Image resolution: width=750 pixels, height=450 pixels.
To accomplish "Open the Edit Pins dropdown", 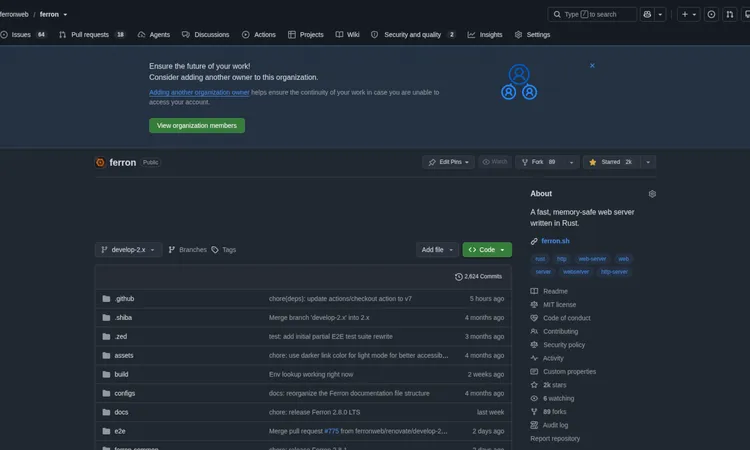I will point(448,162).
